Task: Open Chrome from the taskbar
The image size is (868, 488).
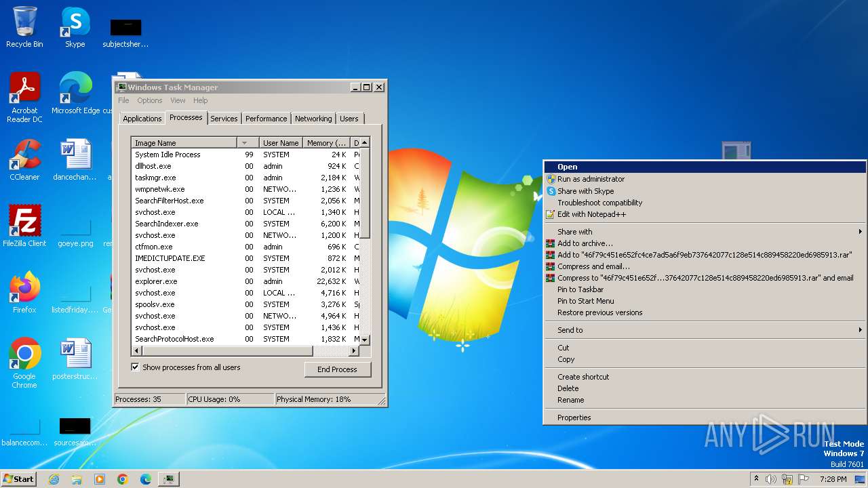Action: [x=123, y=479]
